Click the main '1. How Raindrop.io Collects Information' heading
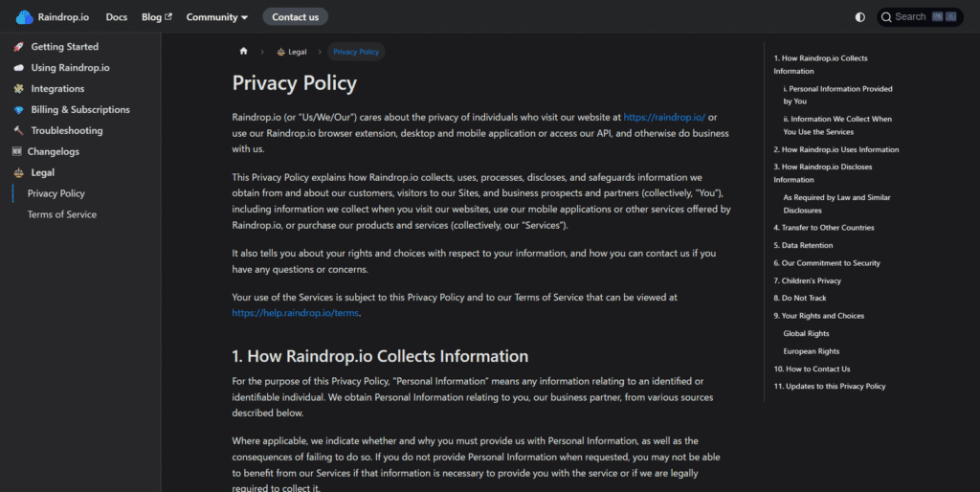 [380, 356]
